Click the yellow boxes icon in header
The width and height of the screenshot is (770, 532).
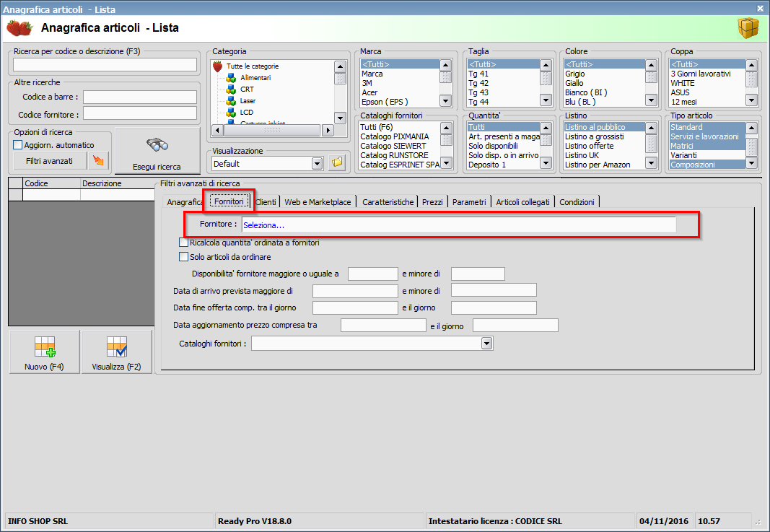[x=748, y=28]
